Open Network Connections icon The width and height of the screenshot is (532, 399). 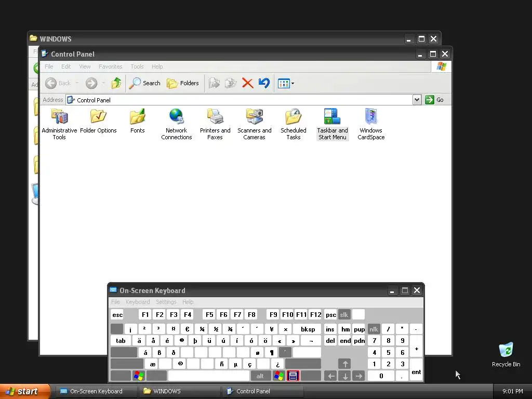[x=177, y=124]
